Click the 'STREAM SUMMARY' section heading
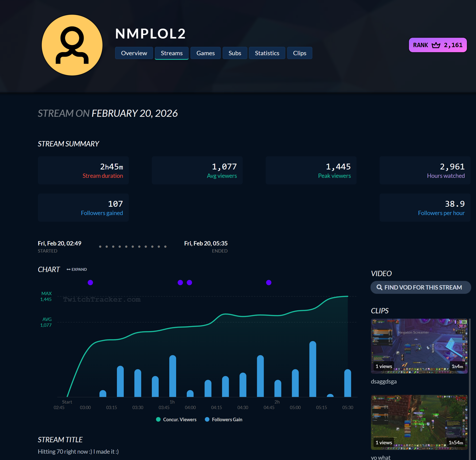 coord(68,144)
